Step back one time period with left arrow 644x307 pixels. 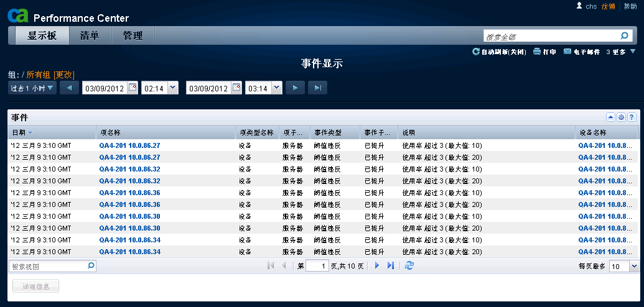click(70, 88)
